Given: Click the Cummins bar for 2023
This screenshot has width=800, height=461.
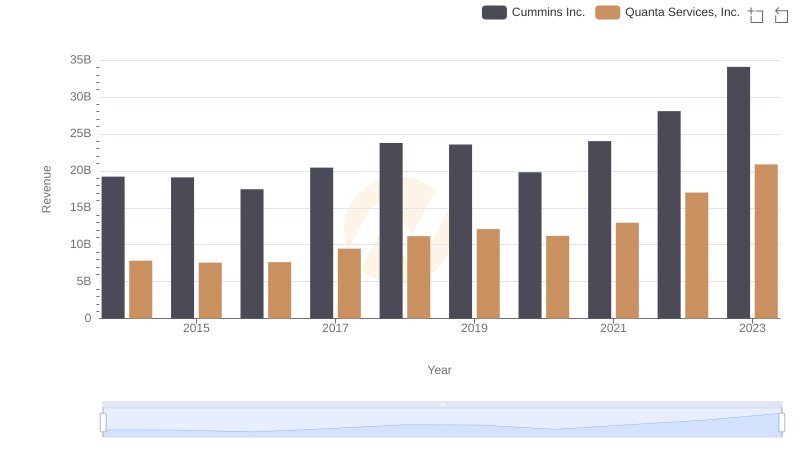Looking at the screenshot, I should [738, 193].
